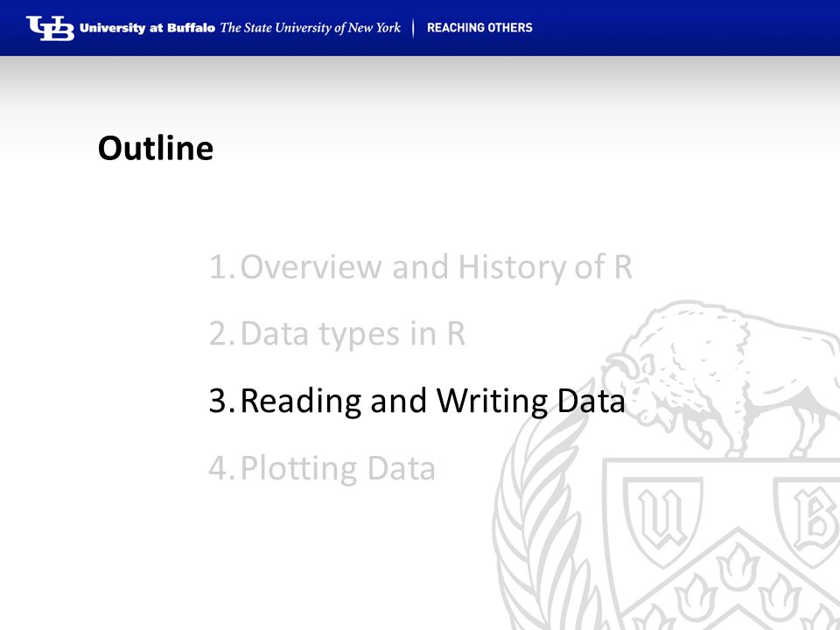840x630 pixels.
Task: Click the shield bearing the letter U
Action: (x=662, y=521)
